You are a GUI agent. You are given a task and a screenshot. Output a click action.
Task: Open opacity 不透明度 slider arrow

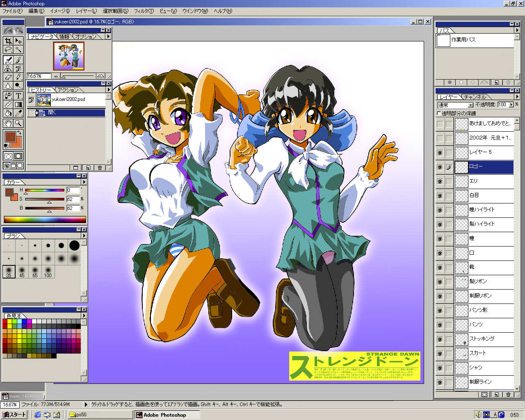[x=511, y=105]
